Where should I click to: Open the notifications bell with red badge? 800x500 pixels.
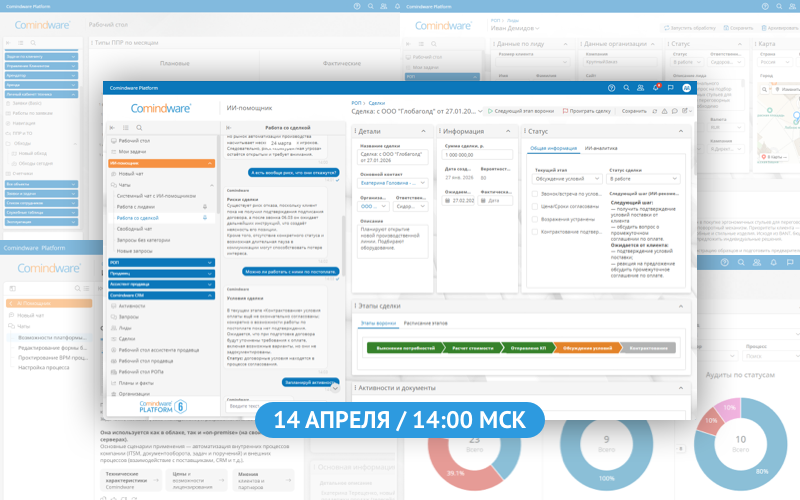656,88
